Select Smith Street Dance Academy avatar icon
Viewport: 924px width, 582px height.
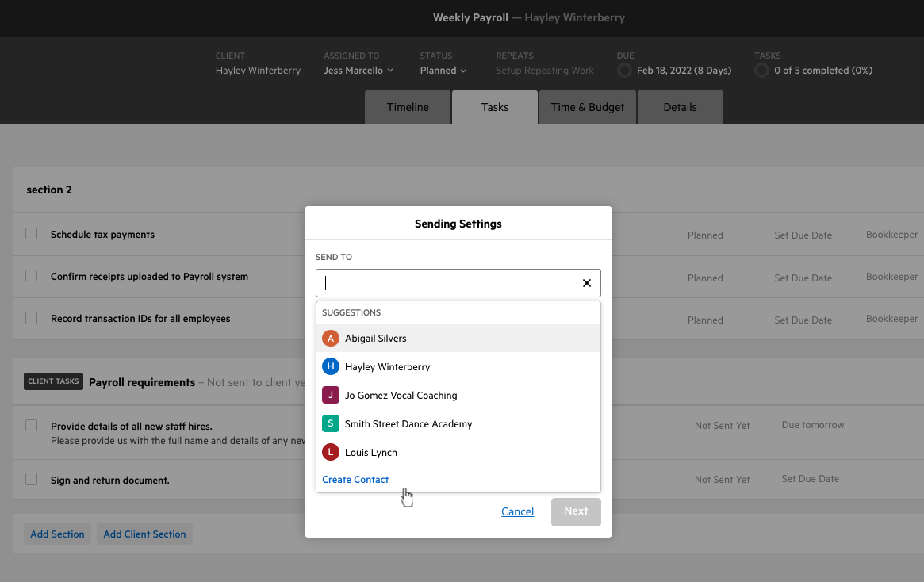pyautogui.click(x=331, y=423)
